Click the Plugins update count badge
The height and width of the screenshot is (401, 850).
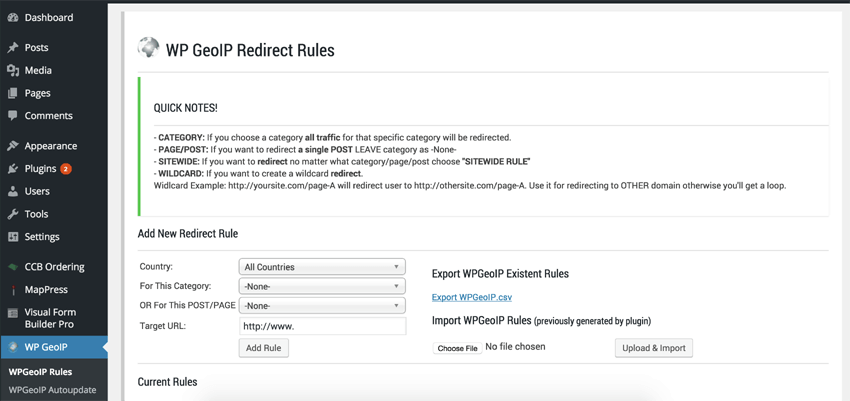coord(66,169)
